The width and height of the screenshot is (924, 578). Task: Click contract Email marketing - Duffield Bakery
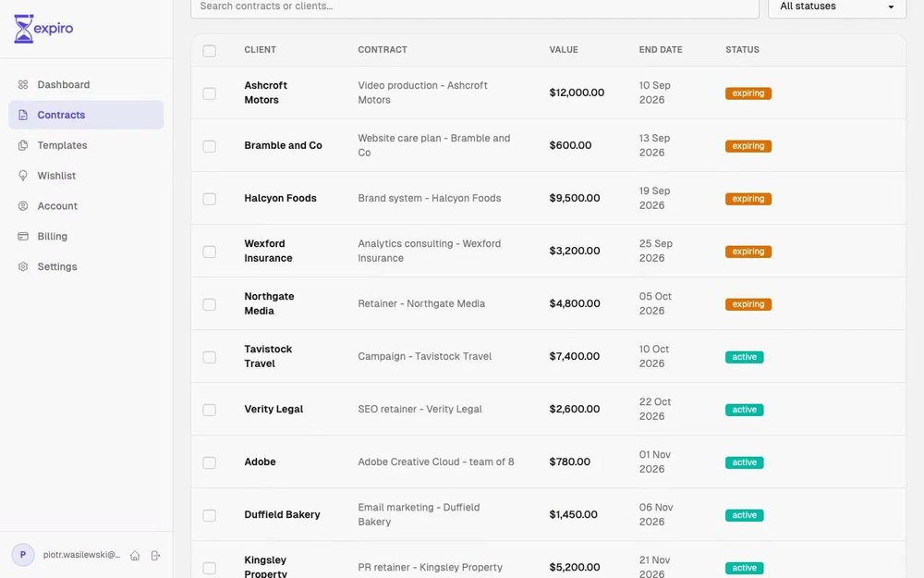coord(419,514)
